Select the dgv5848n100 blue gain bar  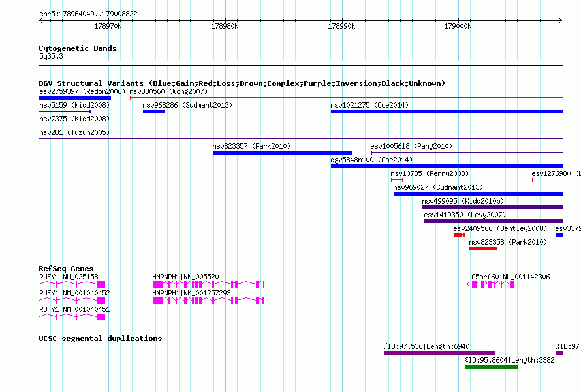(447, 166)
